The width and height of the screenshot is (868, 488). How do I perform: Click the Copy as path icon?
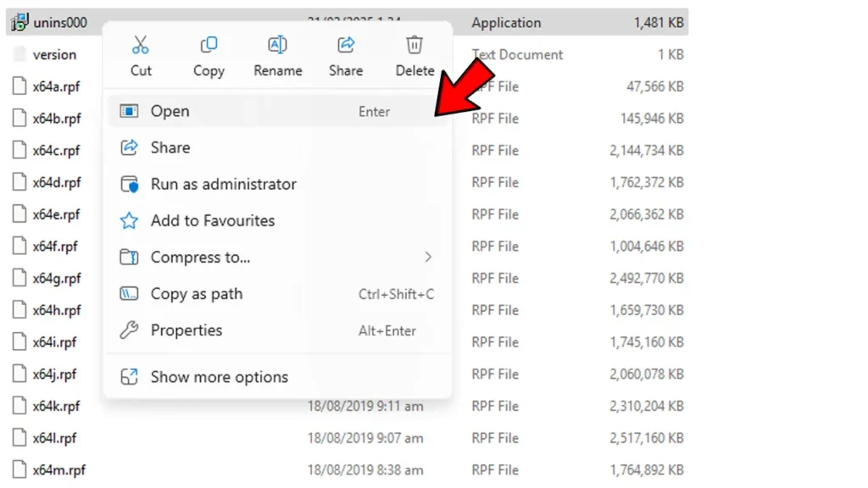[x=130, y=294]
